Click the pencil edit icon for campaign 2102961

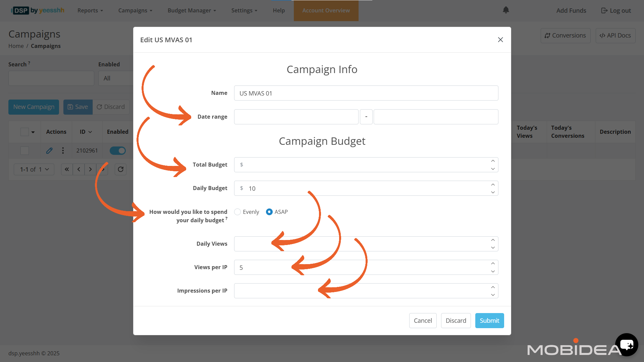coord(49,150)
